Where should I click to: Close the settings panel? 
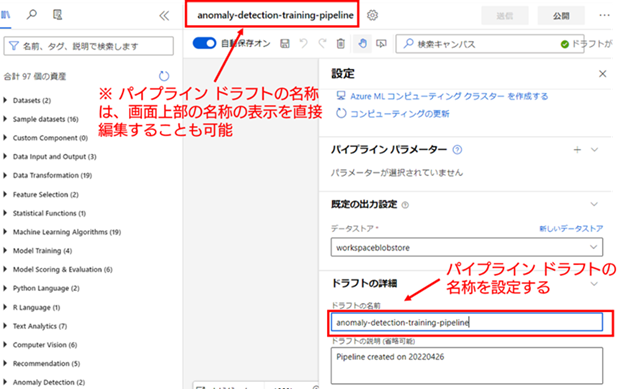pos(602,74)
